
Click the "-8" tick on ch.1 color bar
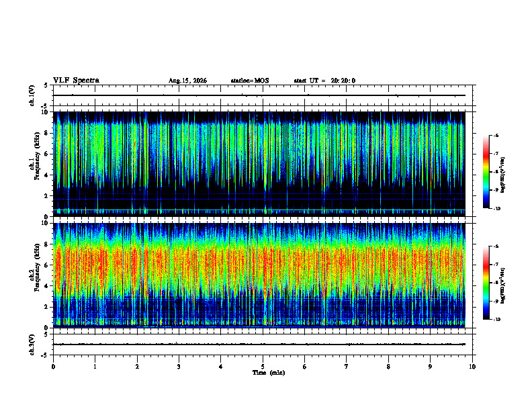click(496, 172)
